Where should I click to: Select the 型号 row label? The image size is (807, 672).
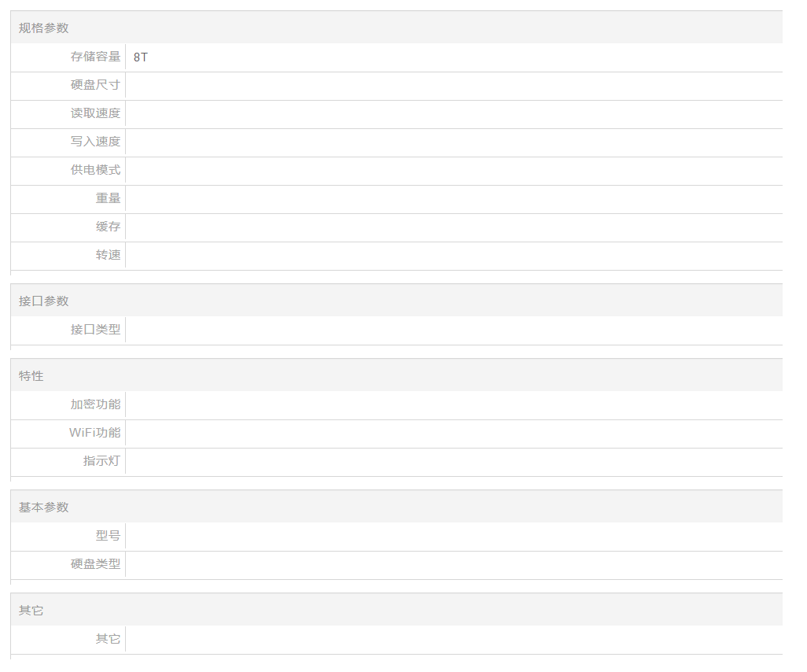(108, 536)
